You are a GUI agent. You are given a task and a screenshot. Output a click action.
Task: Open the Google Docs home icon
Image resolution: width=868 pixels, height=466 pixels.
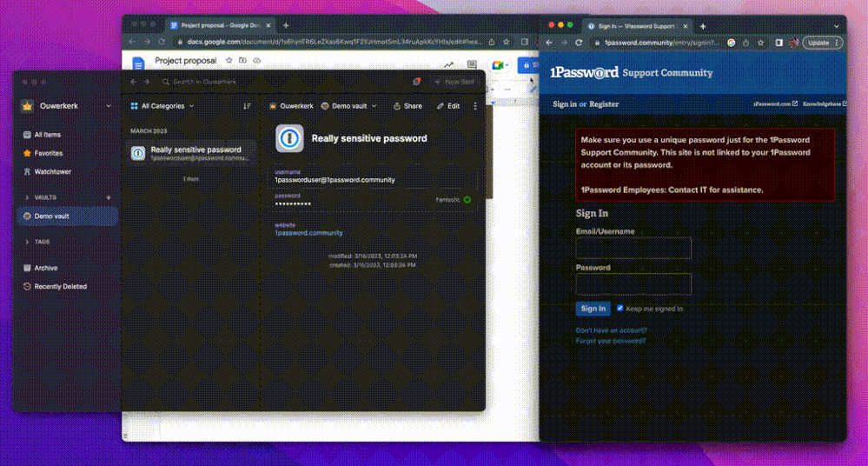coord(138,63)
